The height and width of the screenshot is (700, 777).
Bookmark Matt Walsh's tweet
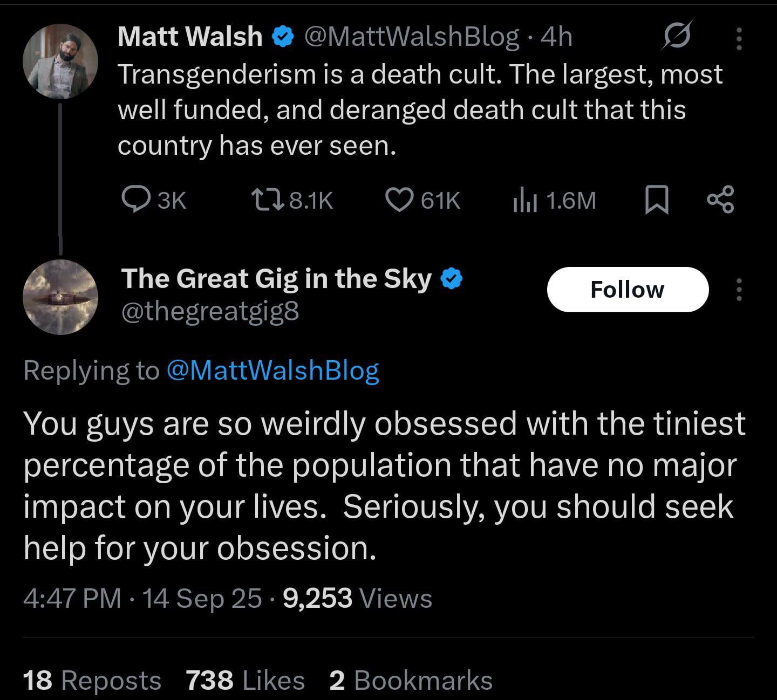657,200
